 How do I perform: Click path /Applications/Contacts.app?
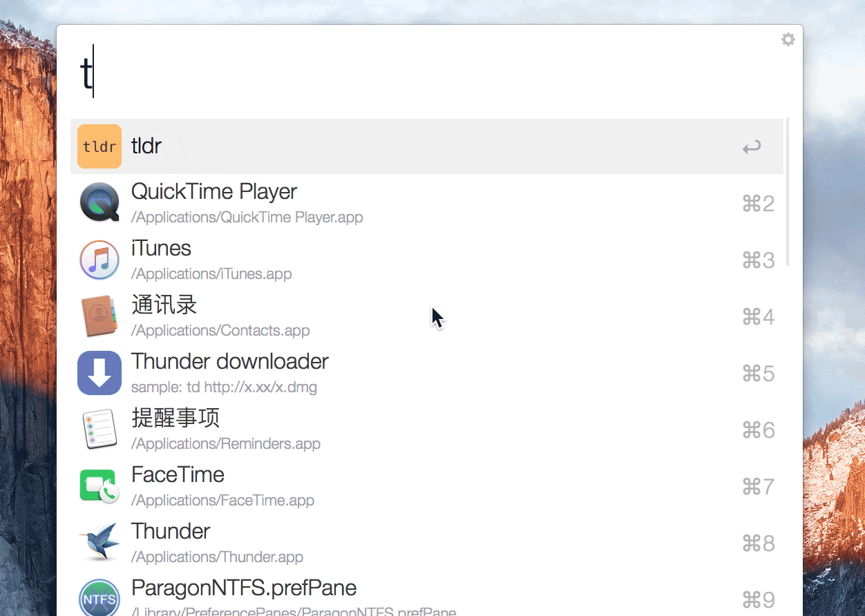click(220, 330)
